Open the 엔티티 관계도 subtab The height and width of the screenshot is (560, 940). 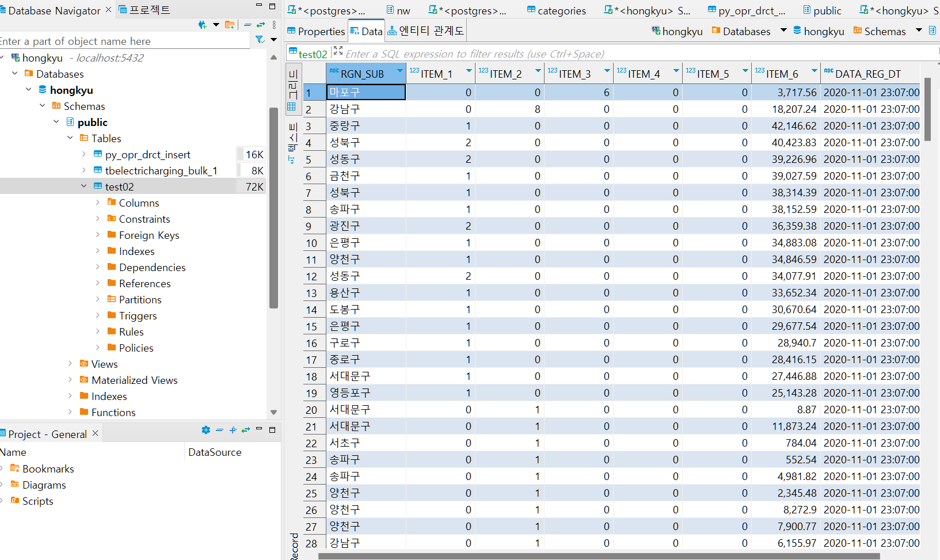(425, 31)
